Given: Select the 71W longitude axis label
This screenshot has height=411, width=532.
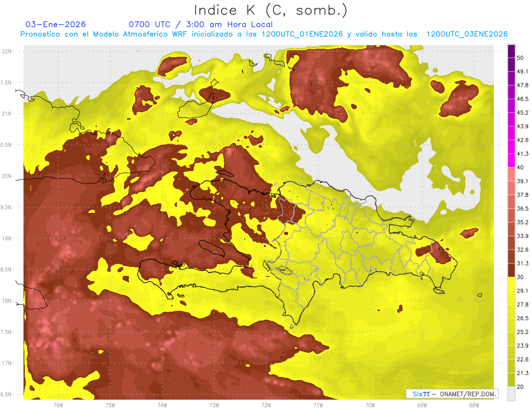Looking at the screenshot, I should pyautogui.click(x=318, y=405).
